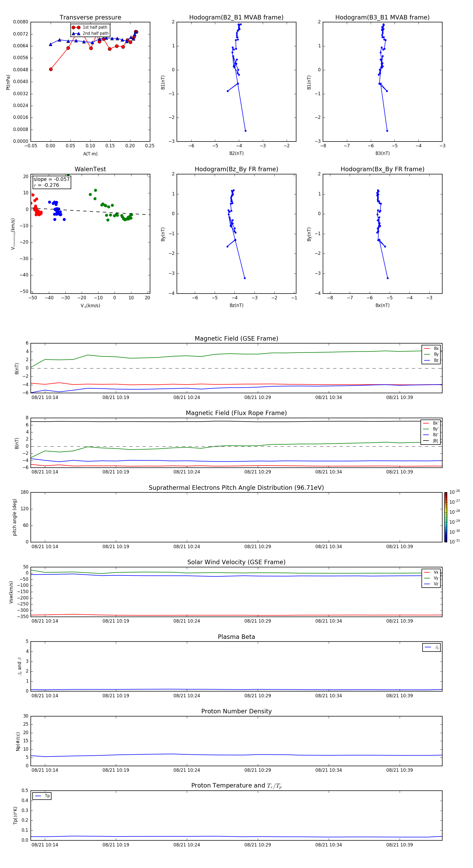Click 'Solar Wind Velocity (GSE Frame)' title
473x868 pixels.
pos(236,562)
